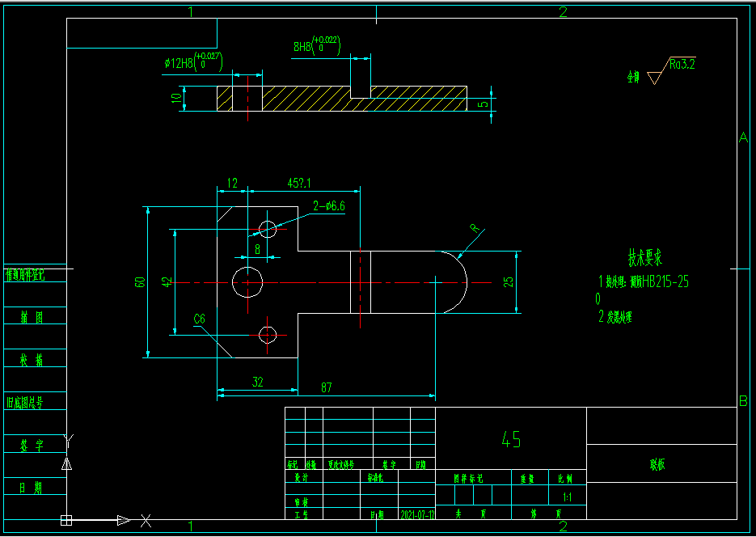Select the part name 联板
This screenshot has width=756, height=537.
pyautogui.click(x=657, y=464)
